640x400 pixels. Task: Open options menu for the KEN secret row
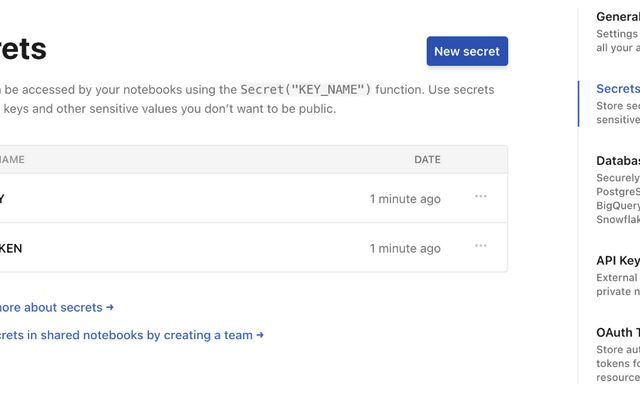(481, 246)
